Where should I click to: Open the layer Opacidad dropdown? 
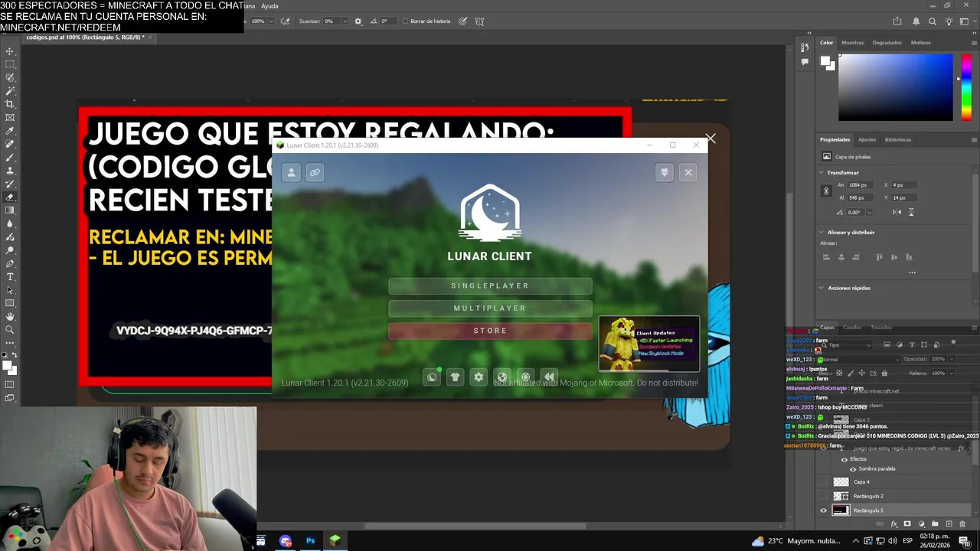click(x=952, y=359)
